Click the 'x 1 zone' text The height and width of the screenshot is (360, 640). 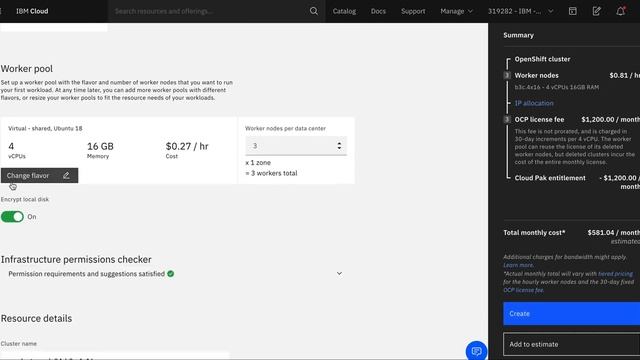coord(258,162)
